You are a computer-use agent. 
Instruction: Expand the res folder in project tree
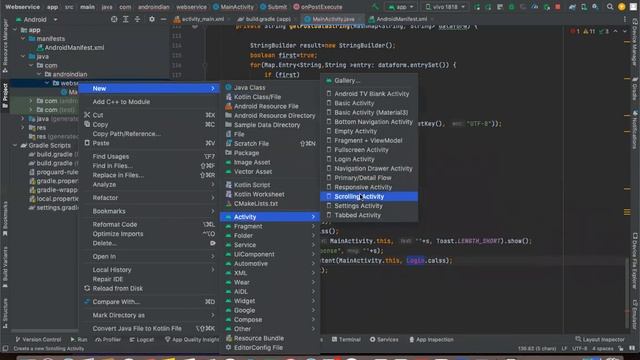tap(23, 128)
